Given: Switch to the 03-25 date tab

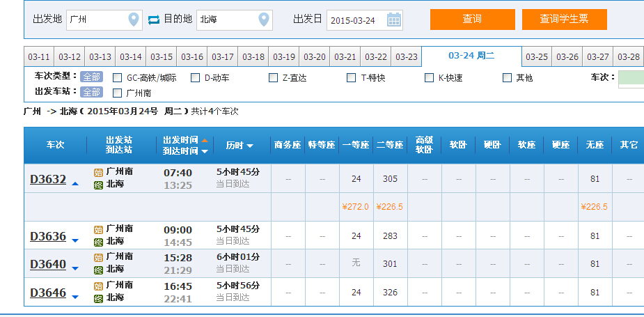Looking at the screenshot, I should [537, 56].
